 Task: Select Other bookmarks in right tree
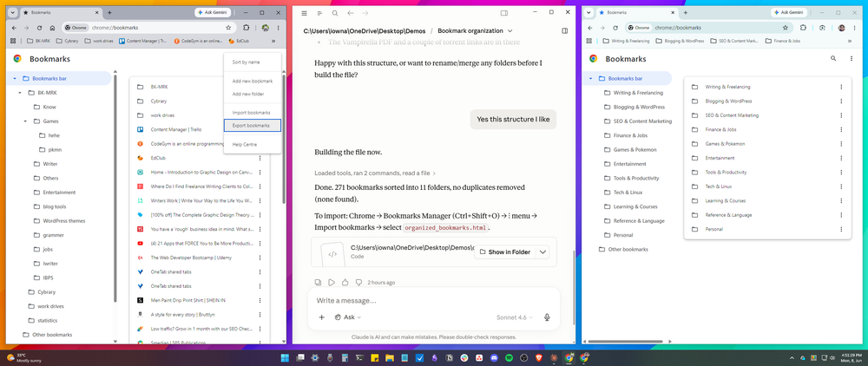(623, 249)
